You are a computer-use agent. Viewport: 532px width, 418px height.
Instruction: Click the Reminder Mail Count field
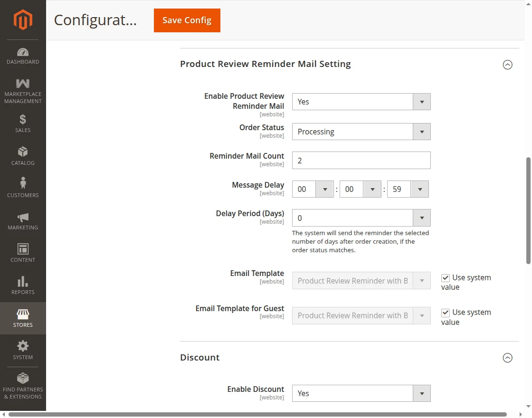(x=361, y=161)
